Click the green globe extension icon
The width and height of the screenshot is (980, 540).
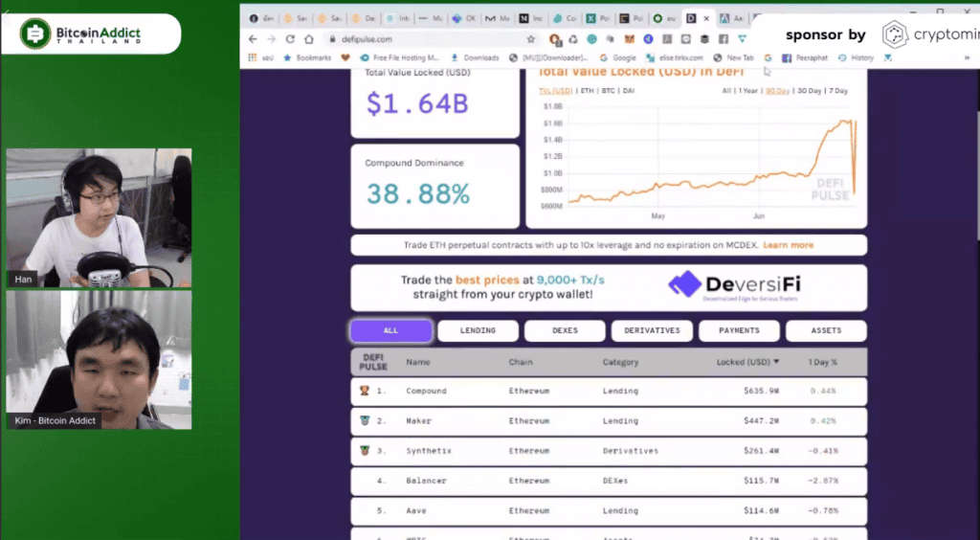point(591,38)
